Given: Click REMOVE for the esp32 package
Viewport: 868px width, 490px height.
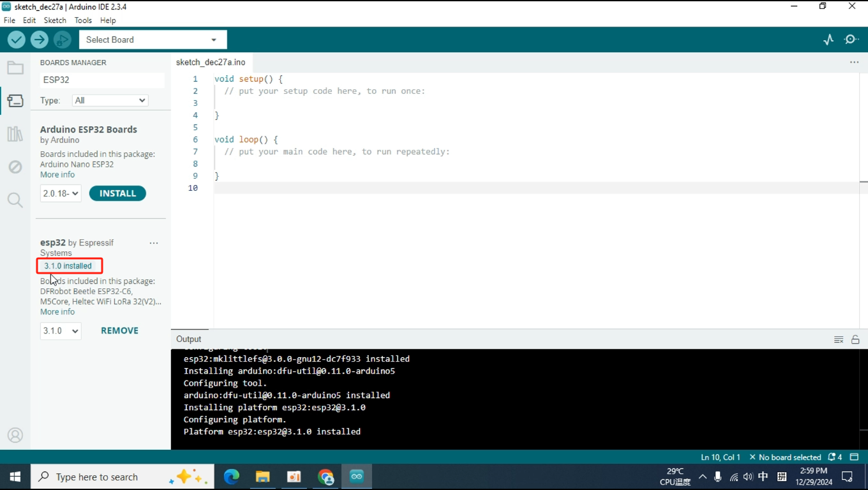Looking at the screenshot, I should click(x=119, y=330).
